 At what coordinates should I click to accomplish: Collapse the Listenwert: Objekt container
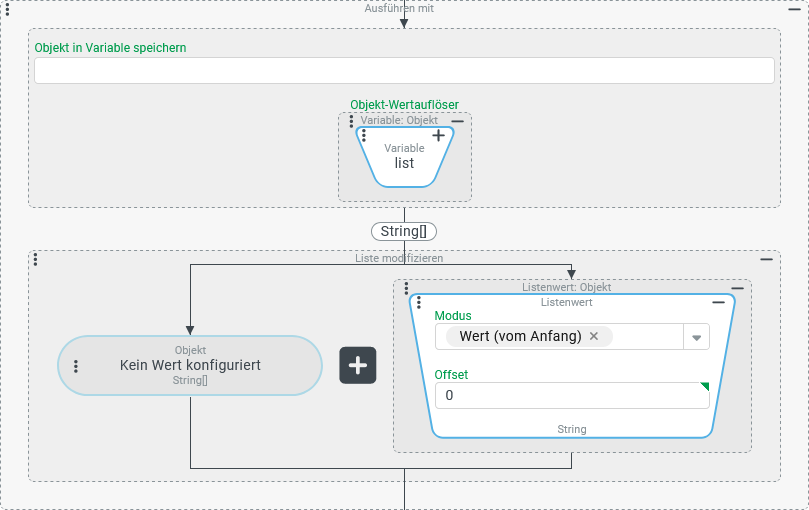click(738, 288)
